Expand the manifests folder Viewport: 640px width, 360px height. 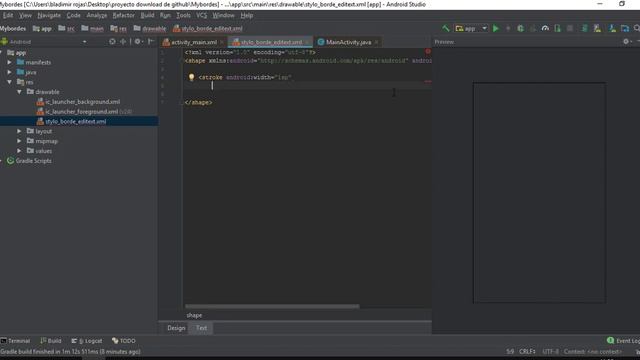[9, 62]
